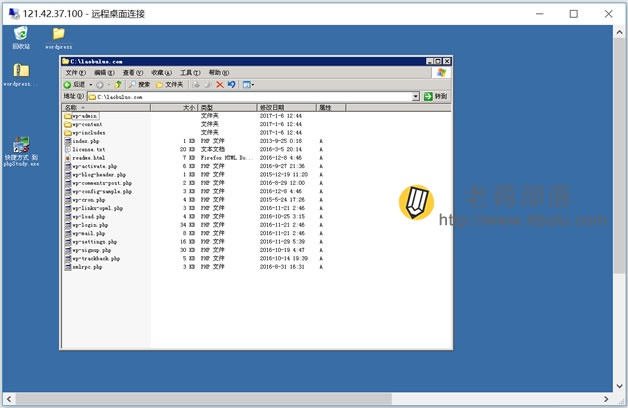Sort files by the Name column header
The width and height of the screenshot is (628, 408).
point(106,107)
